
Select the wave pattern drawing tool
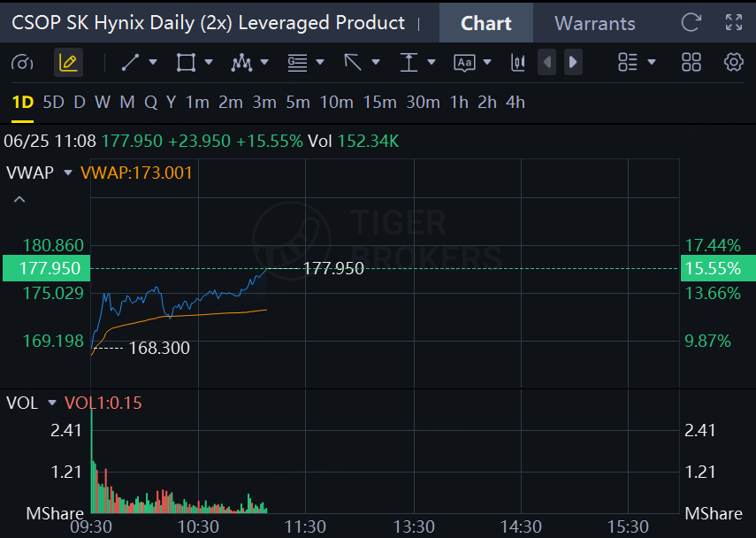241,62
